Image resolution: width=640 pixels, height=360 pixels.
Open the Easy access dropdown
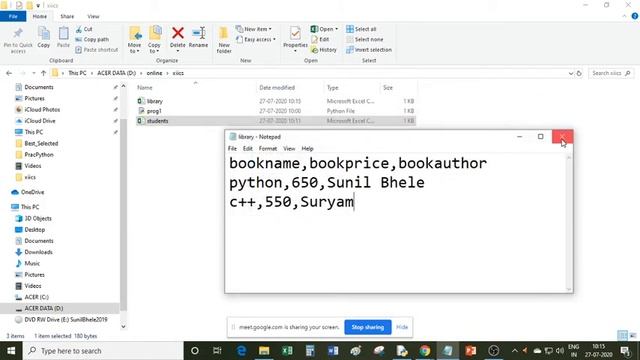[256, 40]
